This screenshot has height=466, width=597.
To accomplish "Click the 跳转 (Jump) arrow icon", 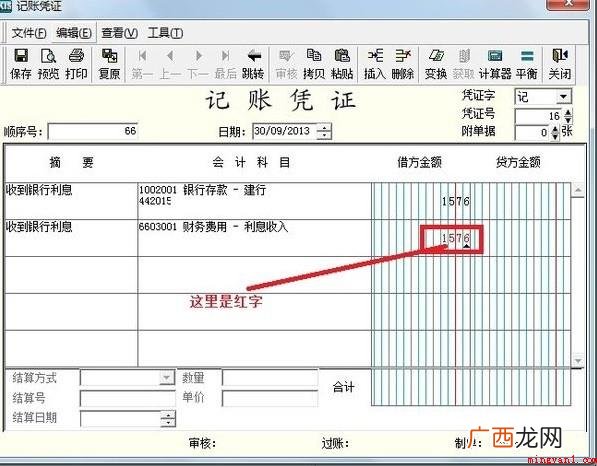I will click(254, 64).
